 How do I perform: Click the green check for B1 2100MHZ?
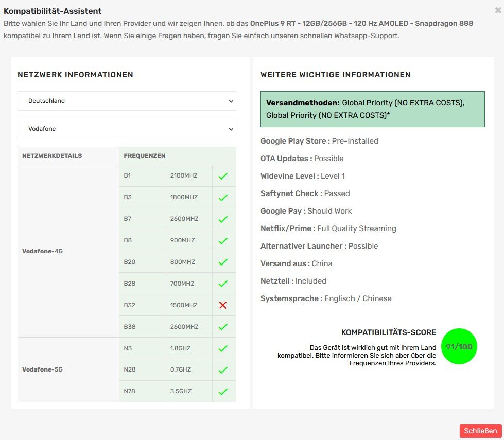[223, 176]
